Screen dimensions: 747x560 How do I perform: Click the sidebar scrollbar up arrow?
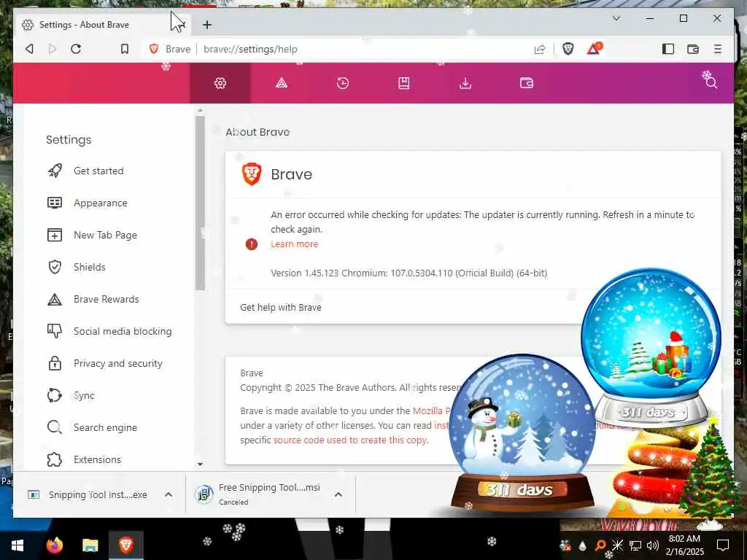point(200,110)
